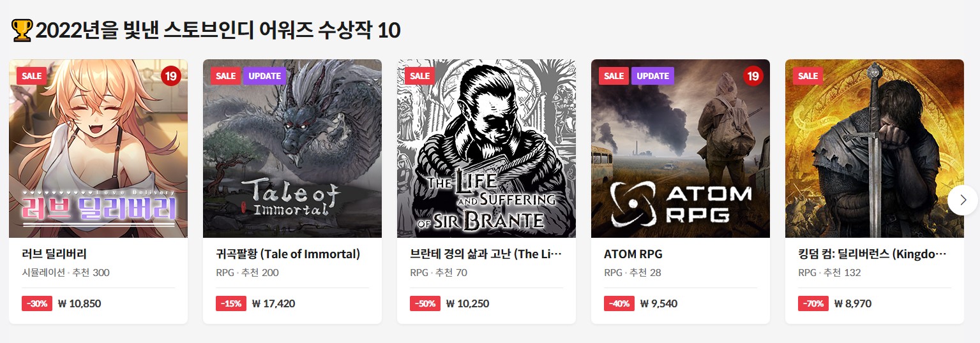Click the -70% discount tag on Kingdom Come
Viewport: 980px width, 343px height.
coord(813,303)
